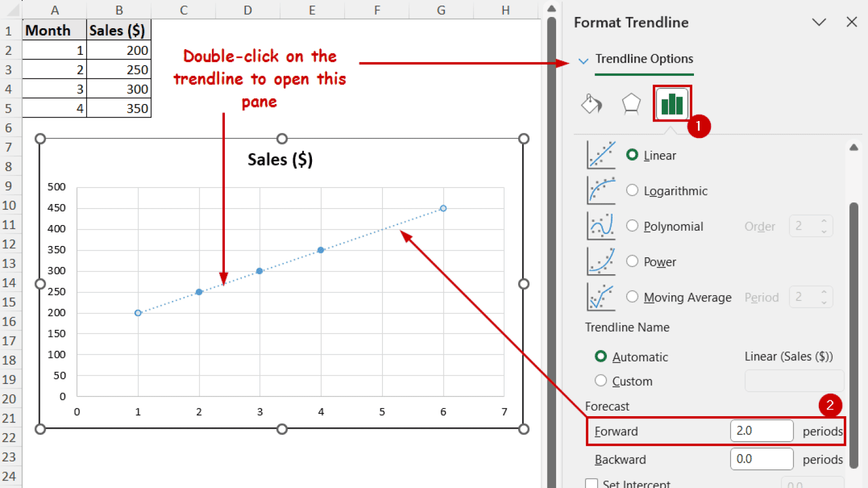
Task: Open the Format Trendline pane options dropdown
Action: (x=819, y=23)
